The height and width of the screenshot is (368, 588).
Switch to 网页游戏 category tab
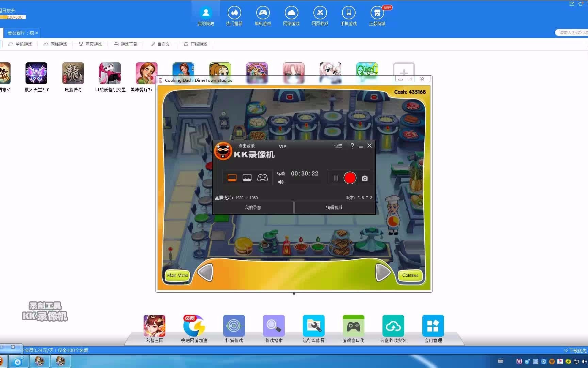click(90, 44)
